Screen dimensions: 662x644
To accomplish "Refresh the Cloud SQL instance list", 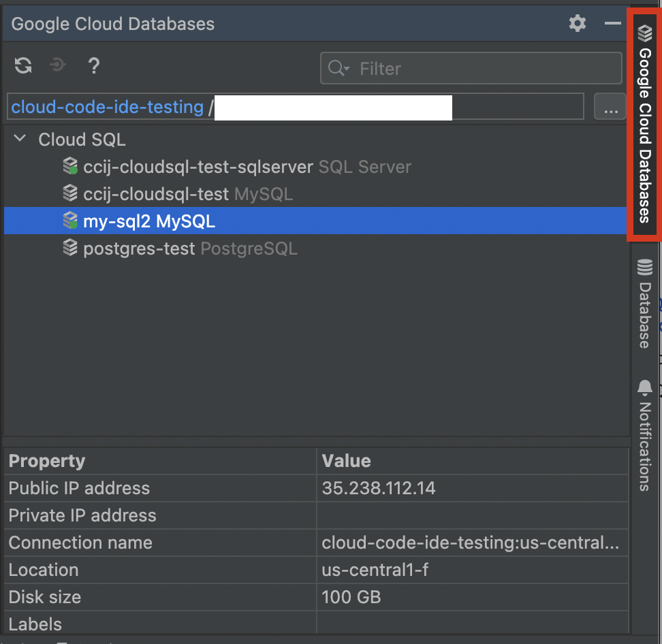I will (22, 65).
